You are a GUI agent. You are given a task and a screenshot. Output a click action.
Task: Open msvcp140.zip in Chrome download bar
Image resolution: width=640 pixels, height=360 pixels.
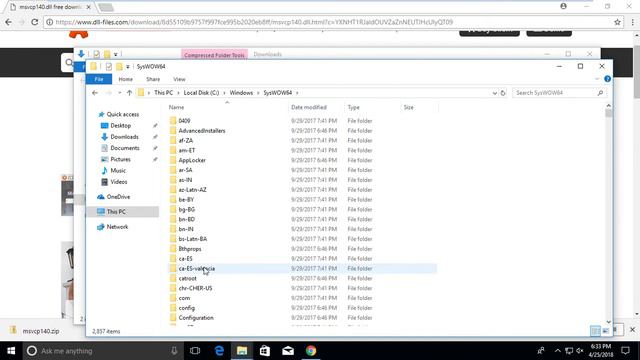click(41, 331)
